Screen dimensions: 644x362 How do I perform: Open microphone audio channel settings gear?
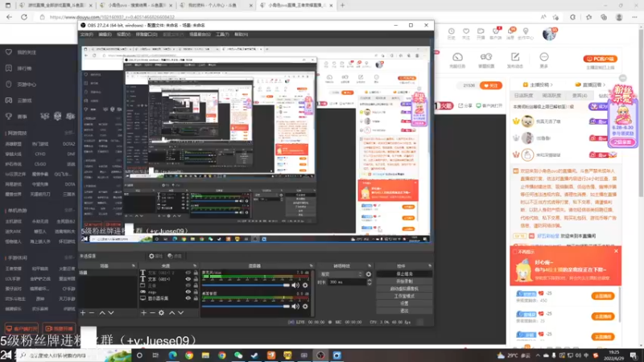click(305, 286)
